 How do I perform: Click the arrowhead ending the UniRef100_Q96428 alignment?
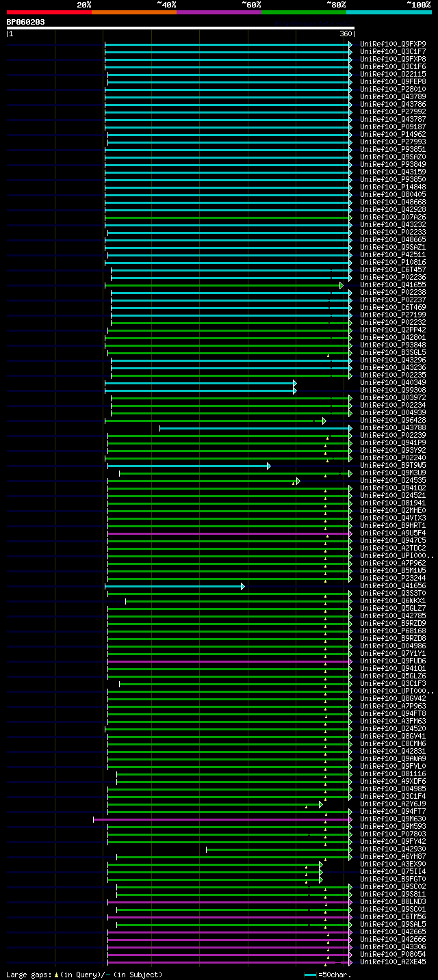(324, 420)
